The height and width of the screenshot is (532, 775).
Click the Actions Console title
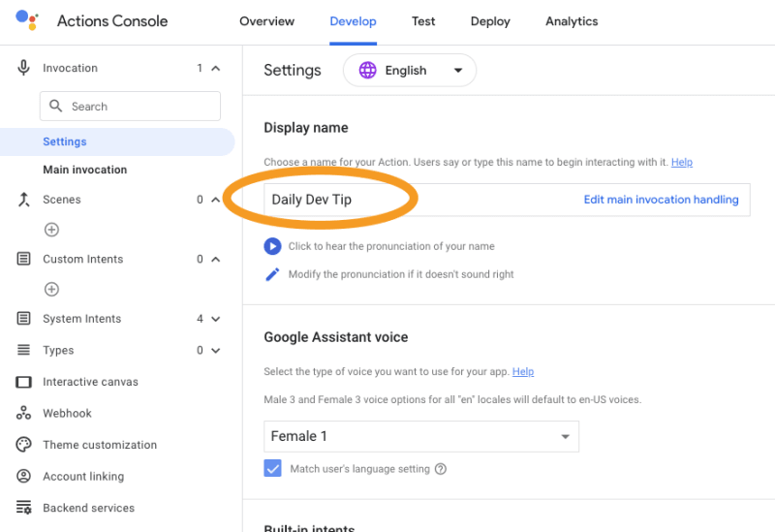[x=112, y=20]
